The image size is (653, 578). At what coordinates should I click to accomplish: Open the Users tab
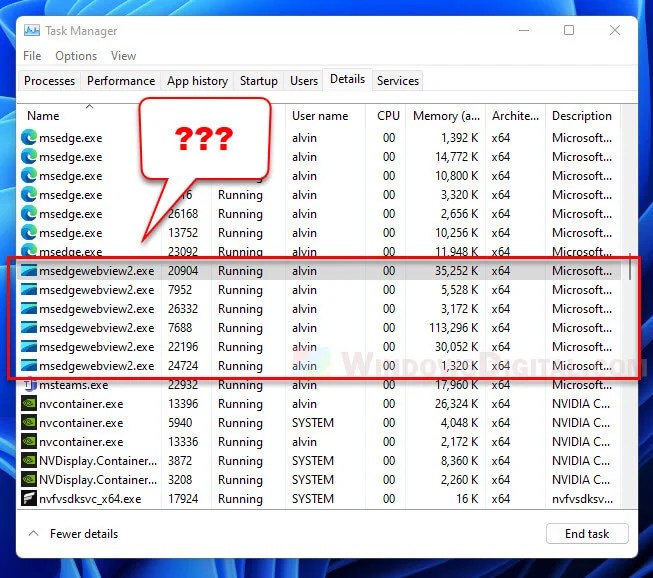304,81
